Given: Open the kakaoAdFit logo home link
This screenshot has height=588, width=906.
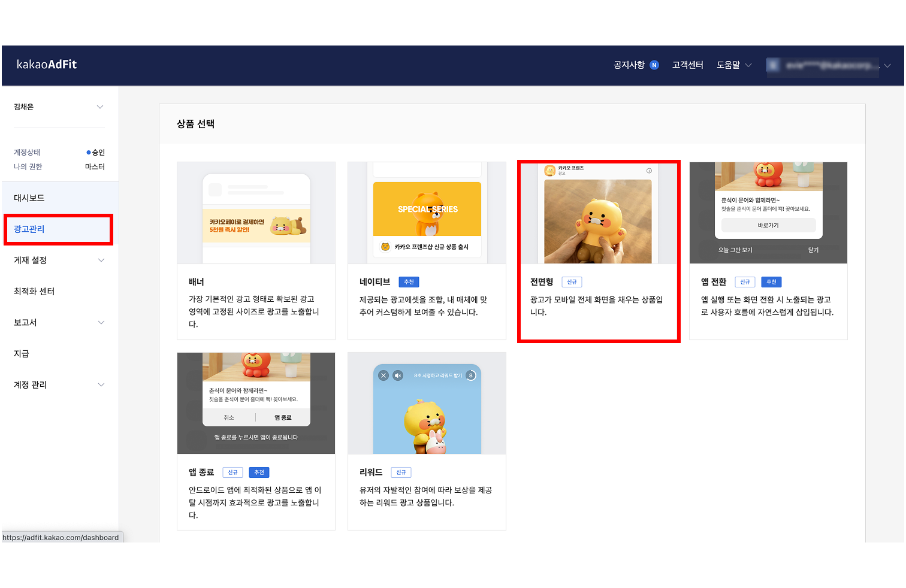Looking at the screenshot, I should pos(47,65).
